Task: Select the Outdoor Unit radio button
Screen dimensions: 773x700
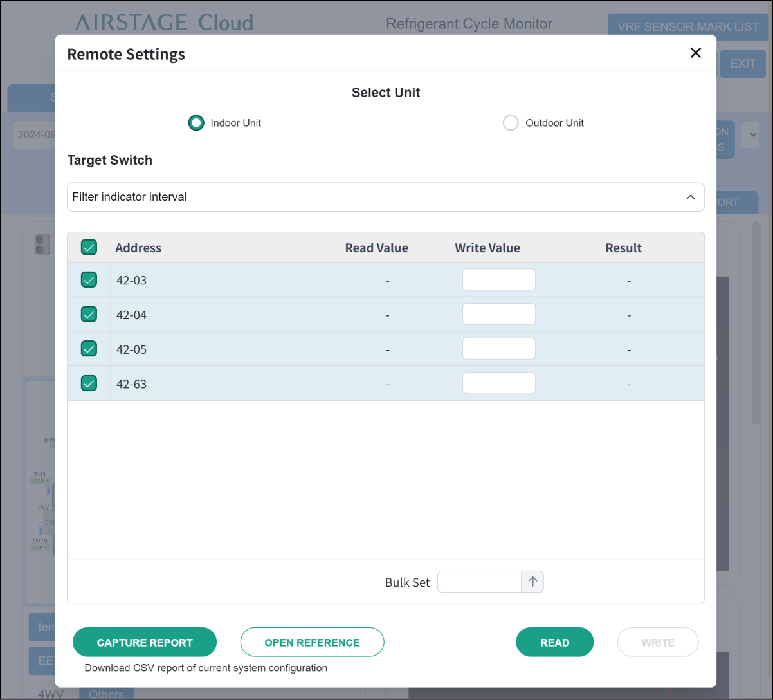Action: (x=511, y=123)
